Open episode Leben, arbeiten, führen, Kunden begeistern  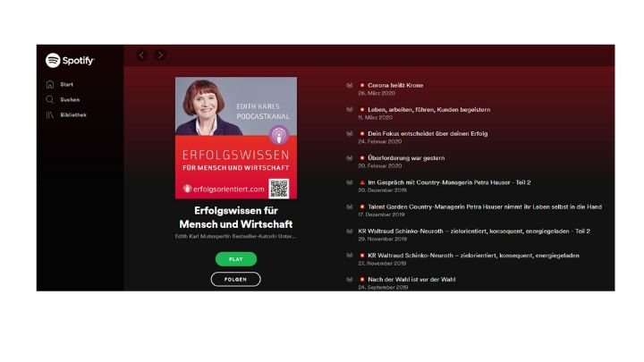[428, 110]
